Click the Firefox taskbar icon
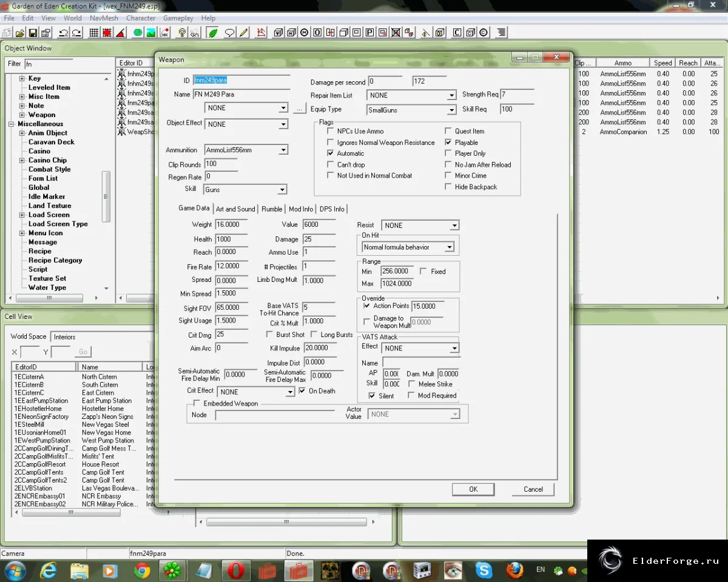 (514, 570)
